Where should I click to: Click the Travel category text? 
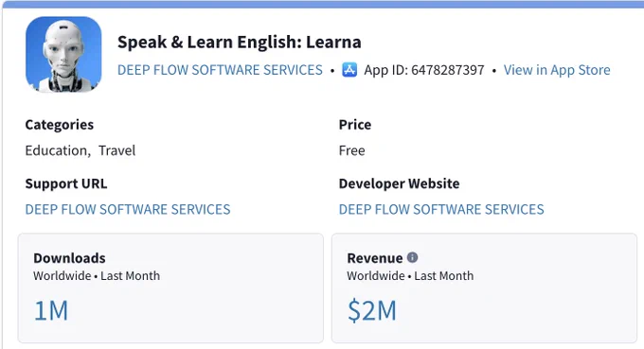[117, 151]
